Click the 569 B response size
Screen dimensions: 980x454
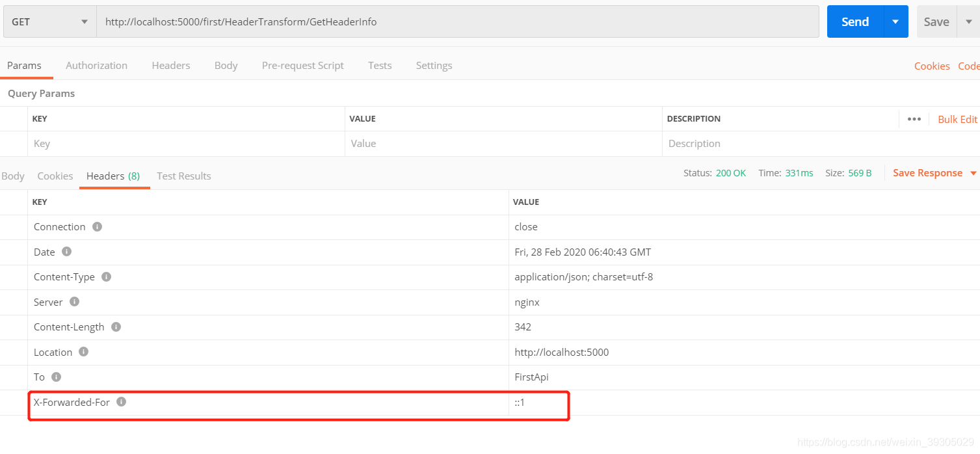pos(860,173)
